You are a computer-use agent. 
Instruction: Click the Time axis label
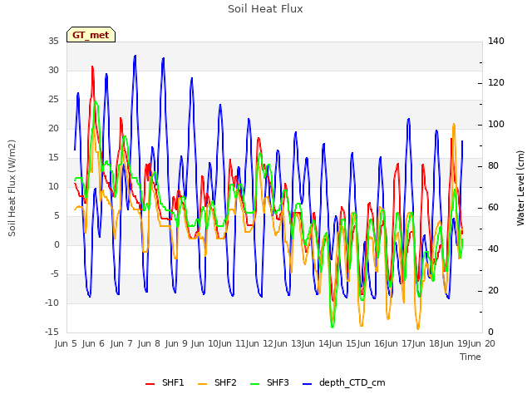tap(470, 357)
